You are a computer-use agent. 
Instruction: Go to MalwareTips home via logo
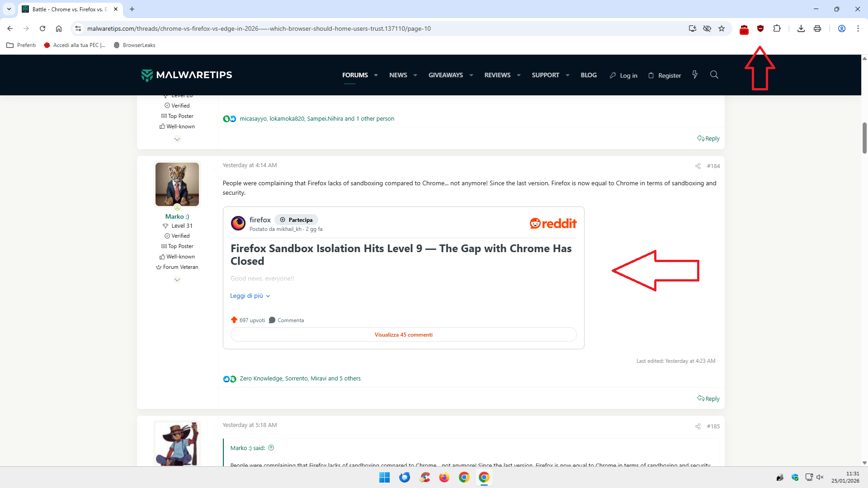click(x=187, y=75)
